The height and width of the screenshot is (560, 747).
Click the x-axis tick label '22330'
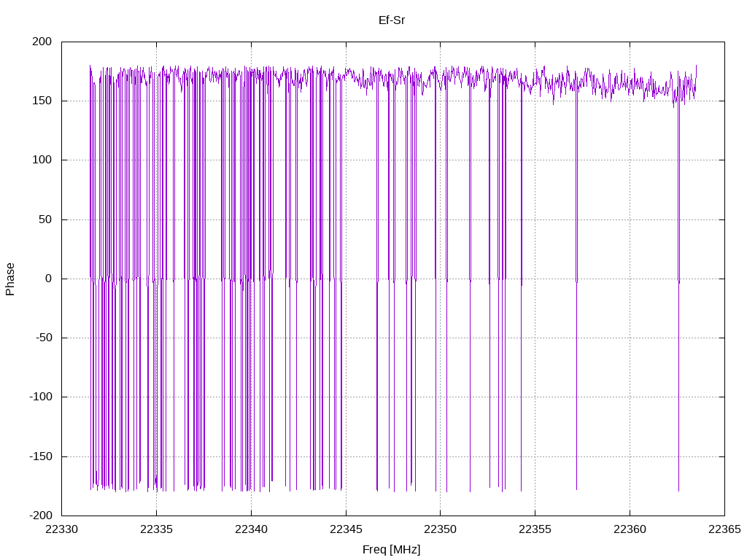[x=61, y=529]
